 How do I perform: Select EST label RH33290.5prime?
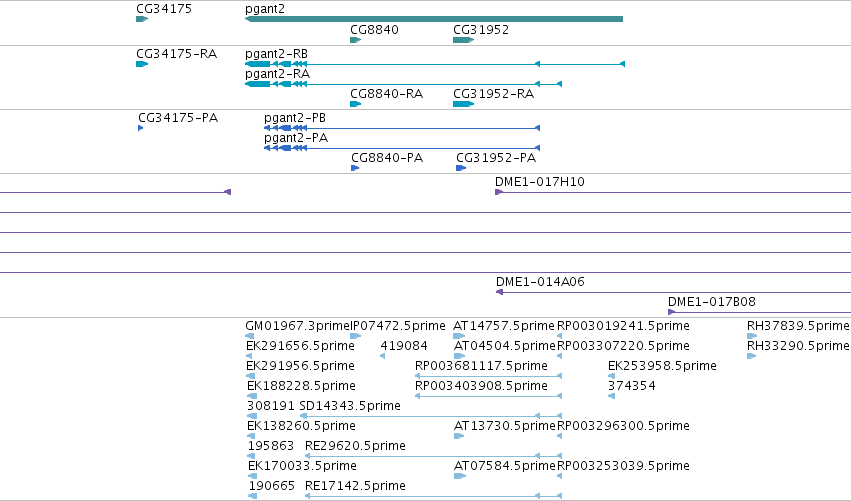click(798, 346)
